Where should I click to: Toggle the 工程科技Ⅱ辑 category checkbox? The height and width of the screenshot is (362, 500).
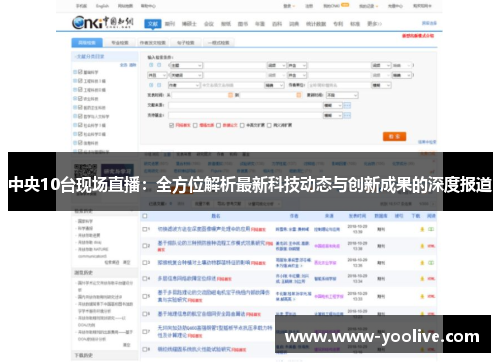point(80,90)
